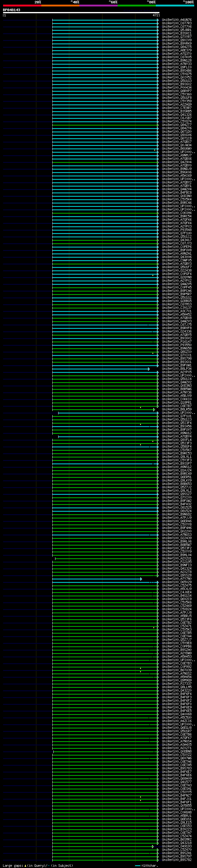The image size is (197, 868).
Task: Click the label UniRef100_P00434
Action: pos(177,88)
